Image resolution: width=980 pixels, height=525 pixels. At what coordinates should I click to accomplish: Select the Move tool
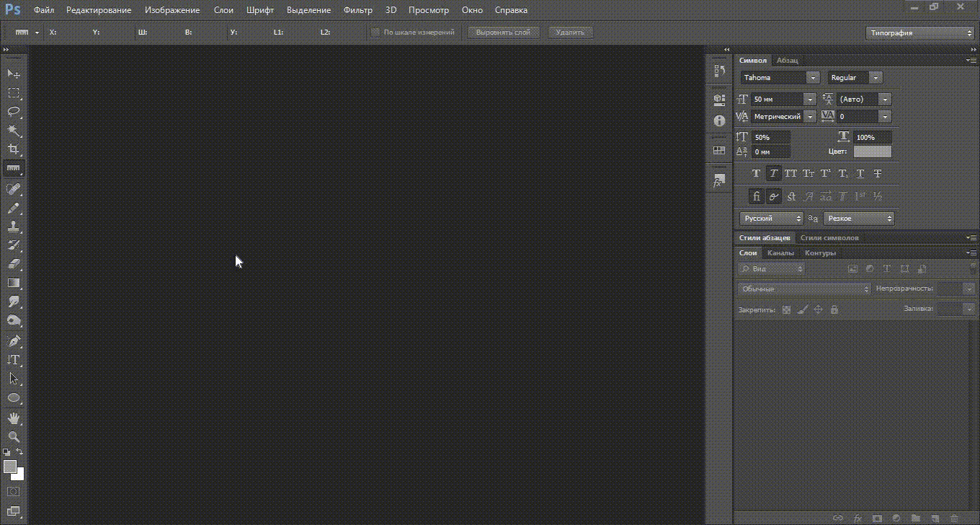(x=14, y=74)
